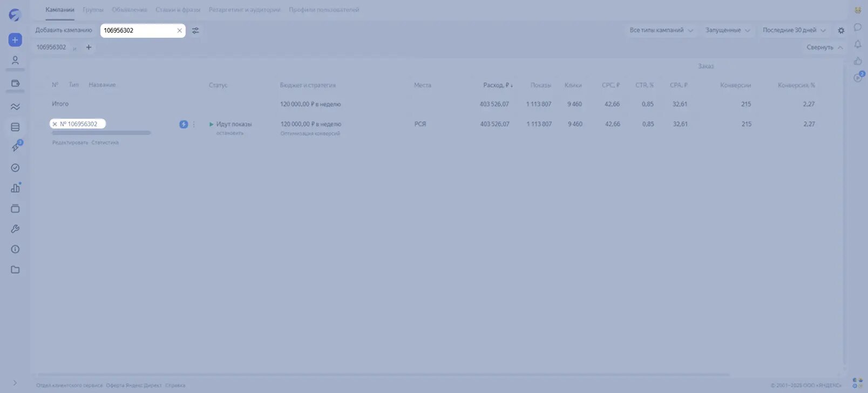The width and height of the screenshot is (868, 393).
Task: Open the library stack icon in sidebar
Action: [15, 208]
